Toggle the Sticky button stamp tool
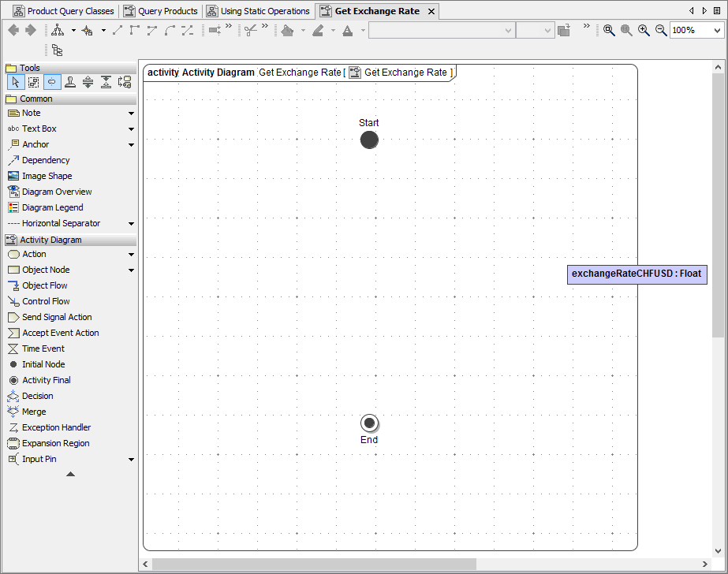728x574 pixels. [x=70, y=82]
